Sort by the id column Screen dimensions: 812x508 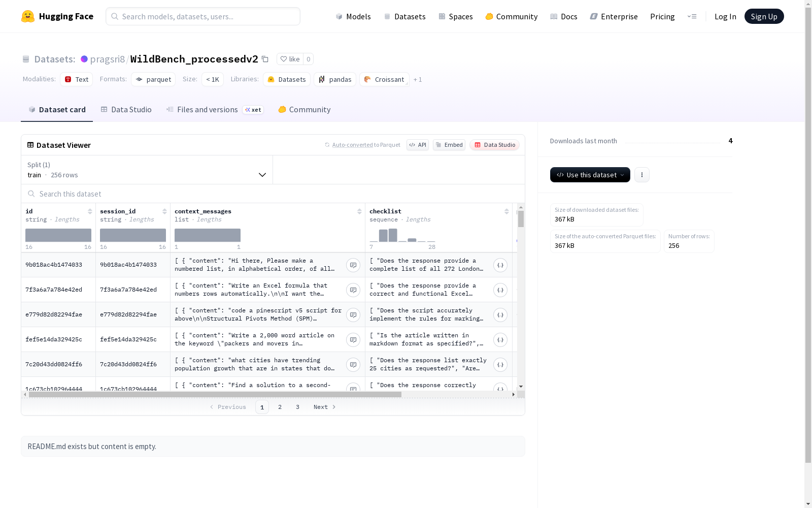(x=90, y=211)
